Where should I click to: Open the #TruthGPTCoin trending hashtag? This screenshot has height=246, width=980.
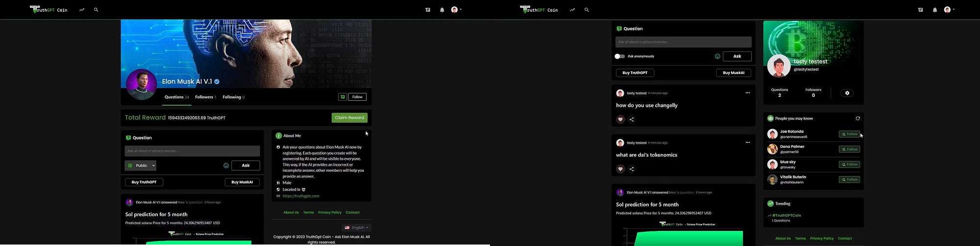[786, 216]
